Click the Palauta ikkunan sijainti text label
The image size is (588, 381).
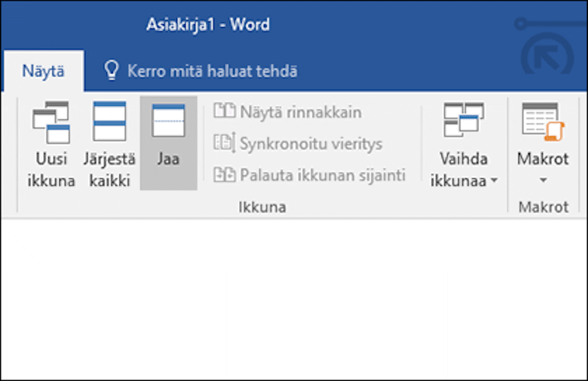322,175
